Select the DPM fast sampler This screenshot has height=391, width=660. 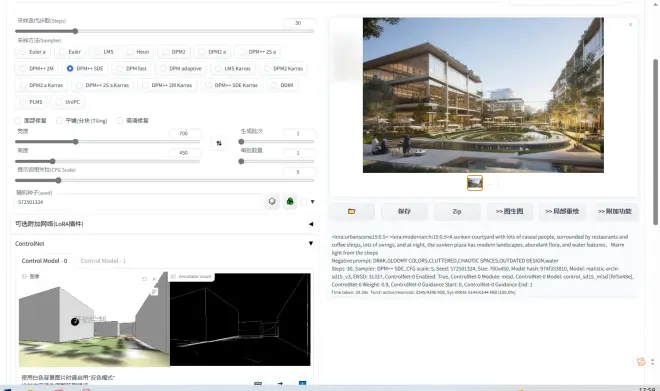tap(132, 68)
